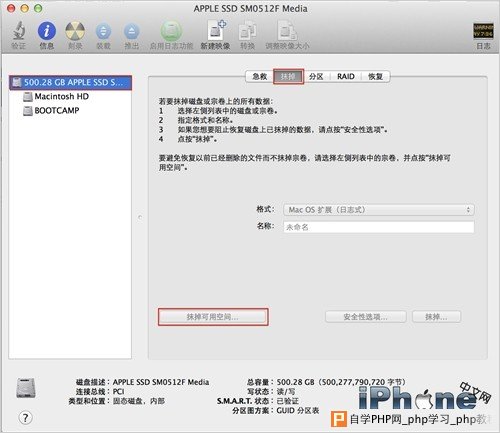Click the disk description APPLE SSD SM0512F Media
Viewport: 500px width, 433px height.
coord(161,382)
